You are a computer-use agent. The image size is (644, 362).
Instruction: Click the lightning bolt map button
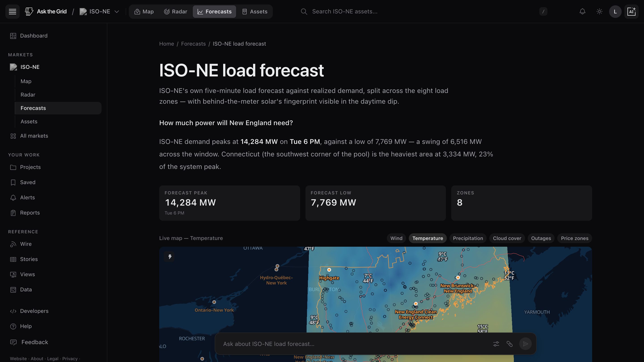click(x=169, y=257)
